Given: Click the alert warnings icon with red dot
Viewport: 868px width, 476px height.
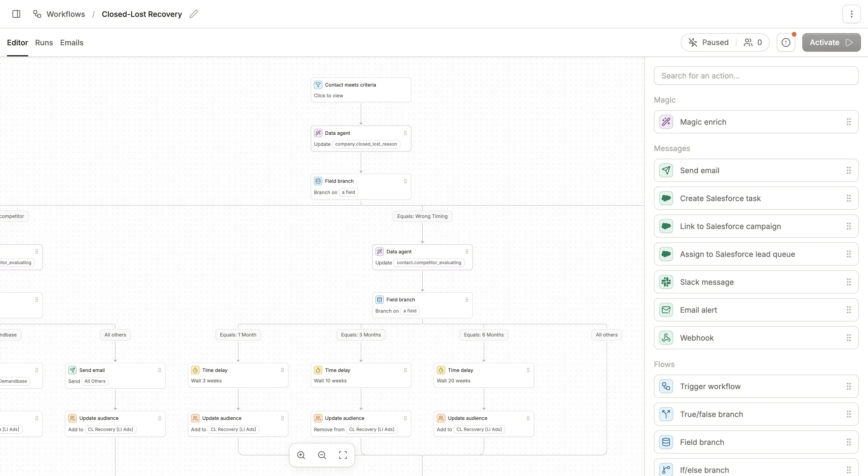Looking at the screenshot, I should [x=786, y=42].
